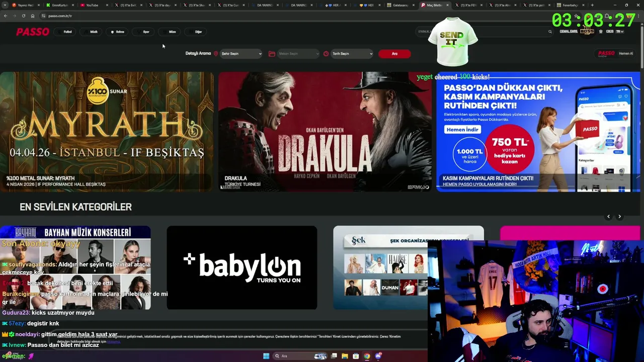
Task: Open the Windows Start menu
Action: (266, 356)
